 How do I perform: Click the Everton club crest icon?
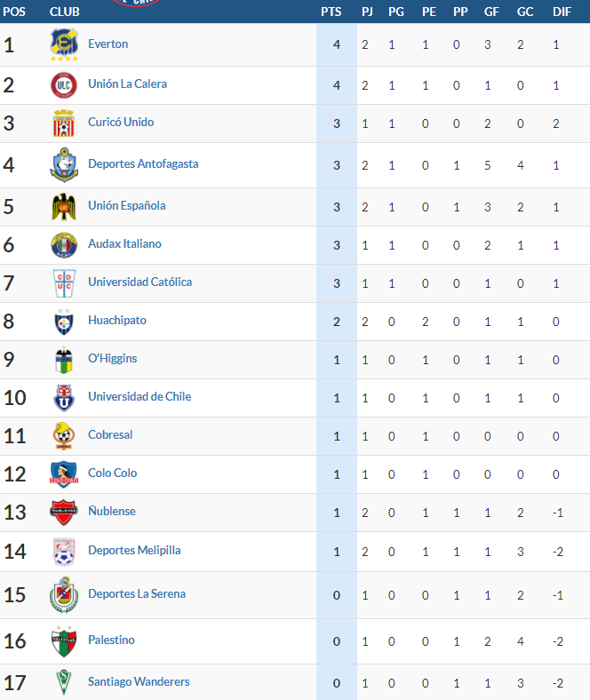tap(64, 45)
